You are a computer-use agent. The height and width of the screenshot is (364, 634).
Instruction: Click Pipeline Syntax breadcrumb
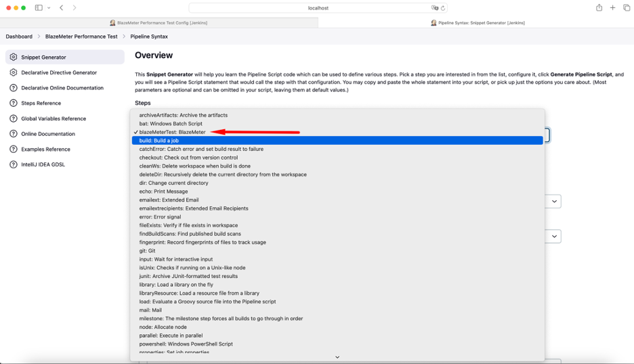149,37
